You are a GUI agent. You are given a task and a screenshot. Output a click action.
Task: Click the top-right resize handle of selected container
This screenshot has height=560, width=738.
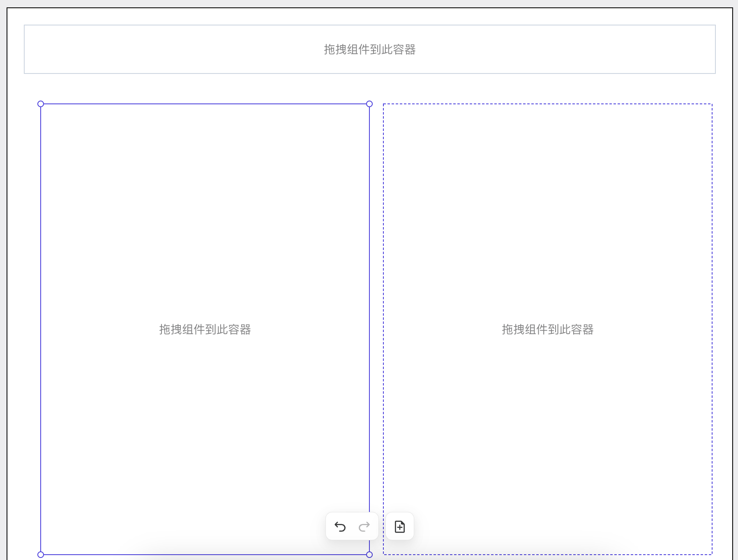point(369,104)
